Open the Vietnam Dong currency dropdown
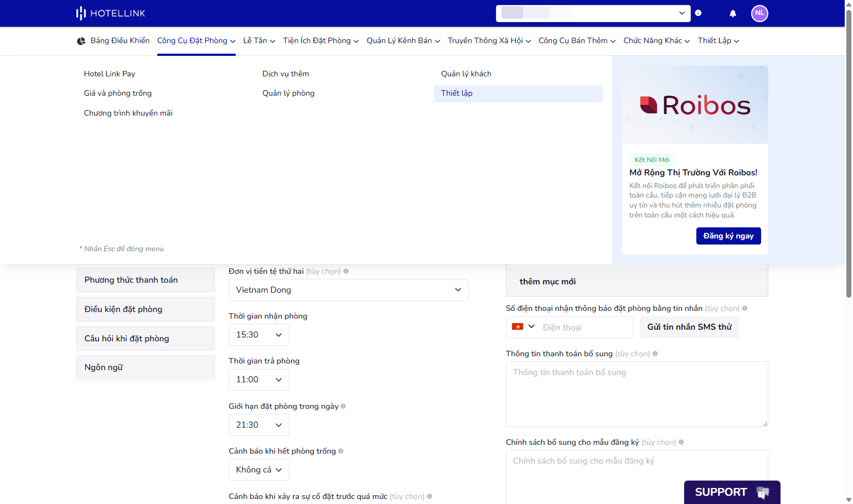Screen dimensions: 853x504 point(349,290)
